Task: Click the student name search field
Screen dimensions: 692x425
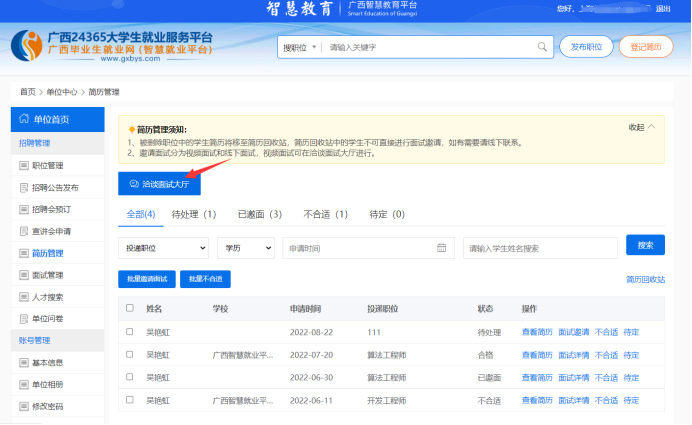Action: click(539, 248)
